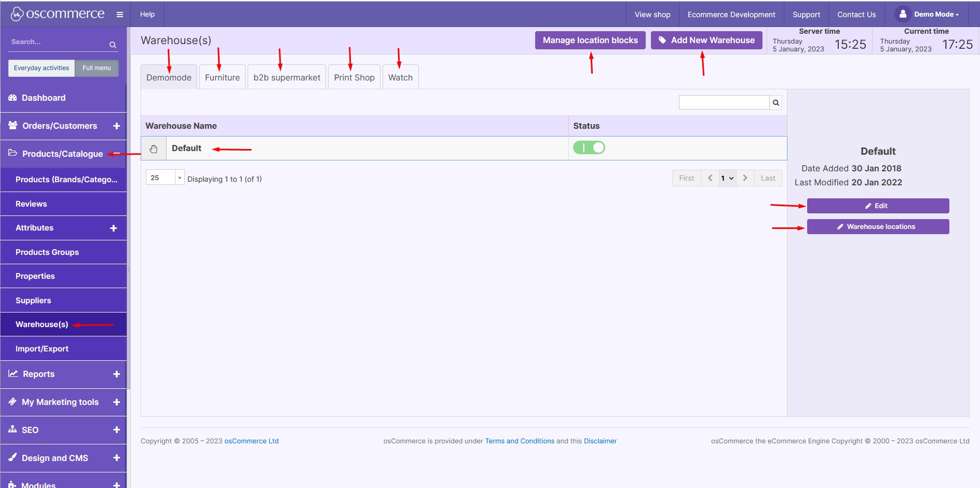The height and width of the screenshot is (488, 980).
Task: Collapse the Products/Catalogue section
Action: (116, 154)
